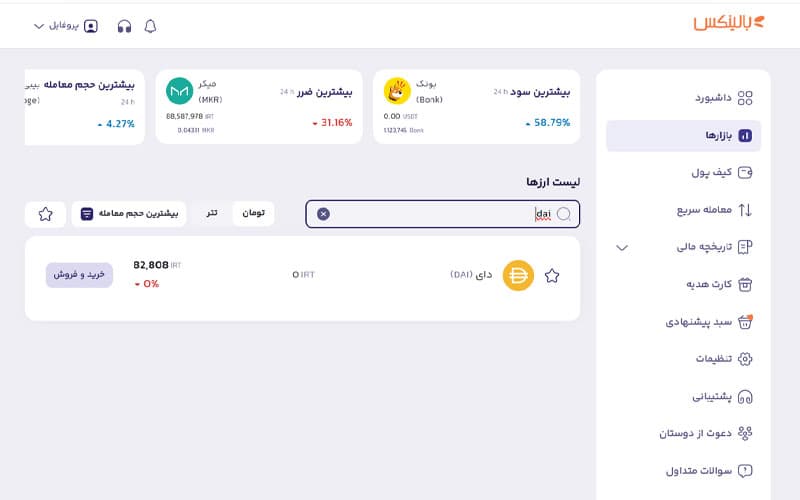800x500 pixels.
Task: Click the Bonk coin icon
Action: (x=398, y=91)
